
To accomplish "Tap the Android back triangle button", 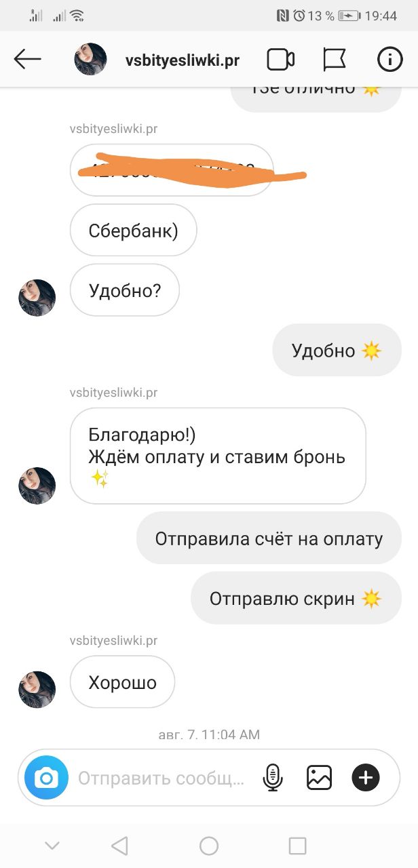I will [119, 845].
